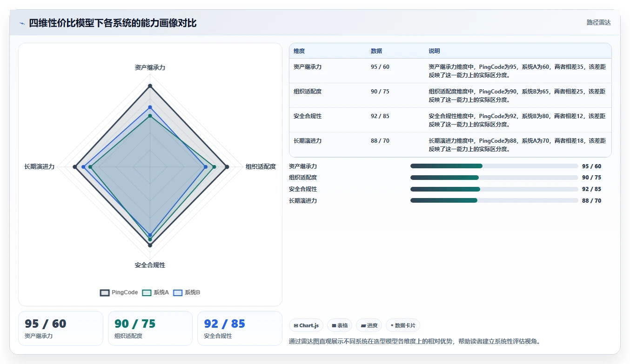630x364 pixels.
Task: Click 系统A's green data point on the 组织适配度 axis
Action: click(x=214, y=166)
